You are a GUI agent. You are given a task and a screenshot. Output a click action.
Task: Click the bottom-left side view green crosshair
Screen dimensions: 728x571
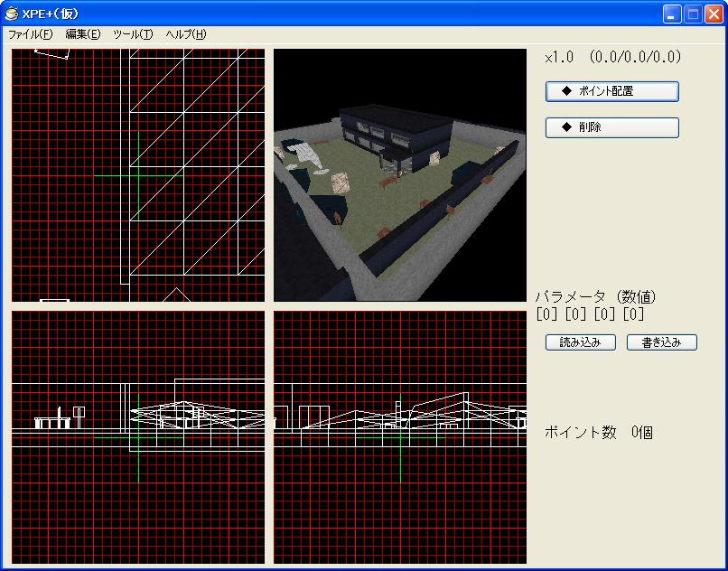(138, 437)
